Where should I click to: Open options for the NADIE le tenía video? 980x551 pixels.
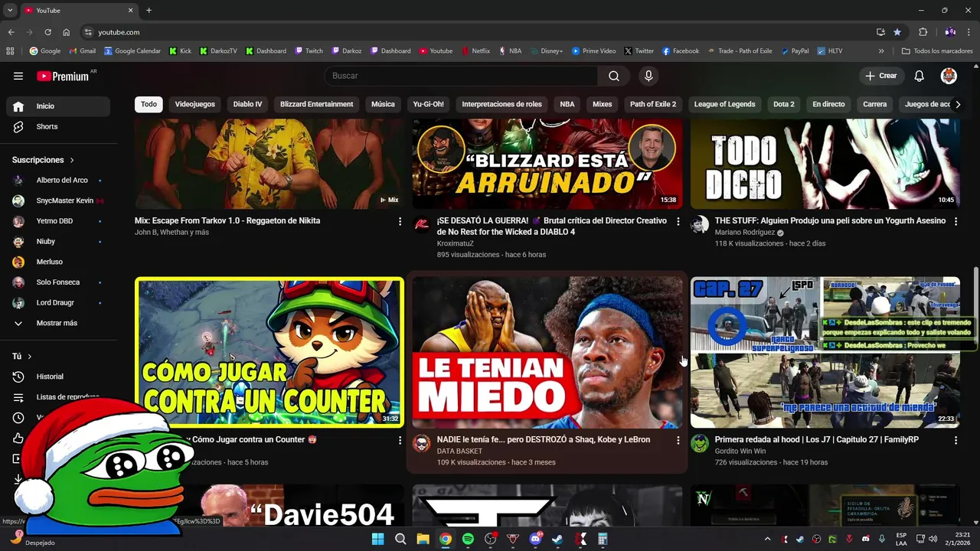678,440
